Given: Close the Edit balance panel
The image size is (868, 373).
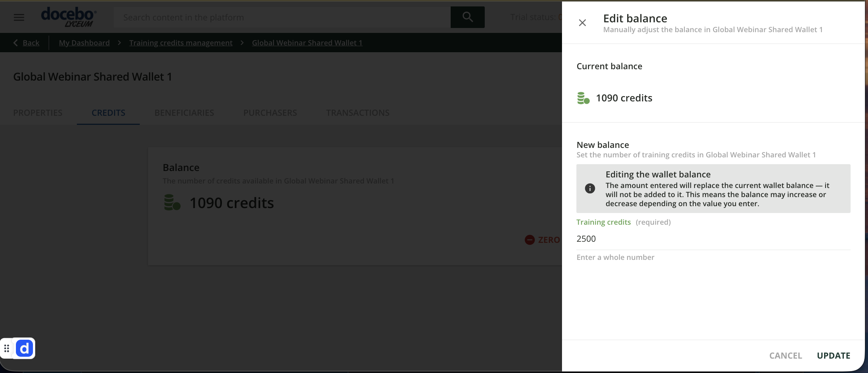Looking at the screenshot, I should click(x=582, y=23).
